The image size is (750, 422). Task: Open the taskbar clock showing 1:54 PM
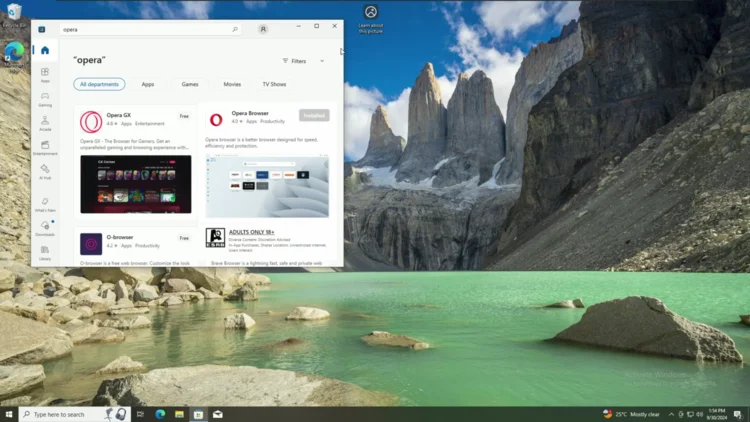click(717, 414)
